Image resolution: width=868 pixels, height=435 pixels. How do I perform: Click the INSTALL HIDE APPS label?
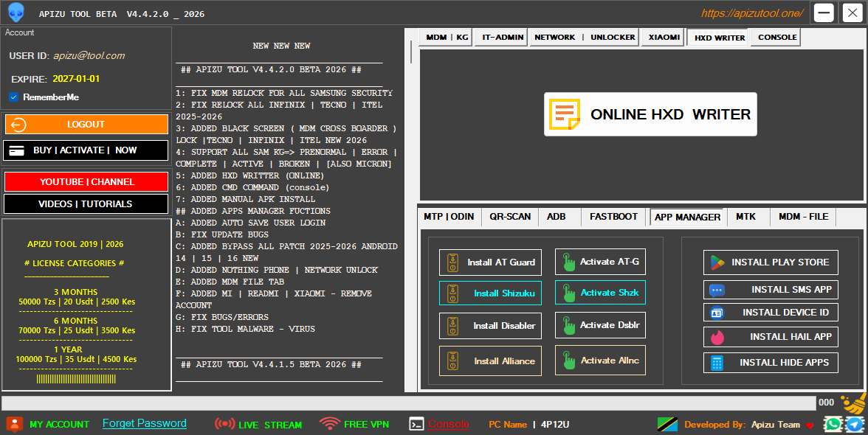pos(784,363)
